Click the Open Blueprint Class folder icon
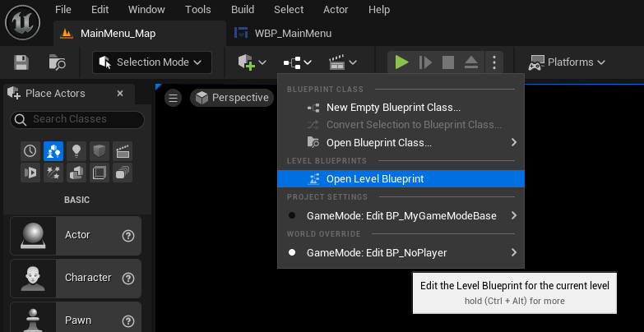Image resolution: width=644 pixels, height=332 pixels. 313,143
